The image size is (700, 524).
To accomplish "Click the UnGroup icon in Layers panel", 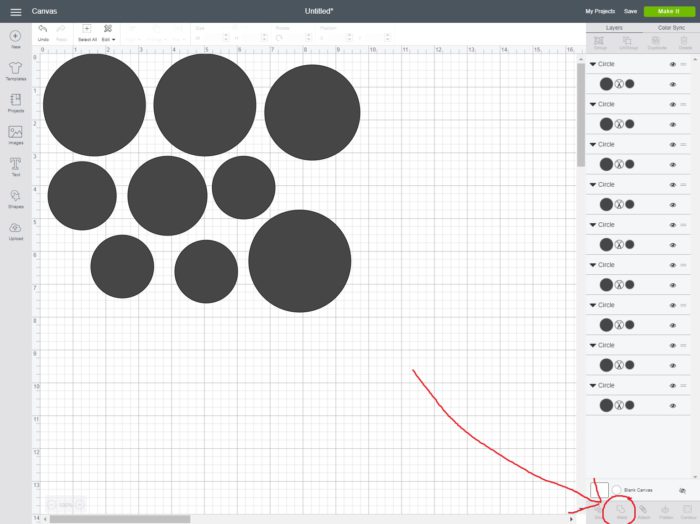I will (x=628, y=42).
